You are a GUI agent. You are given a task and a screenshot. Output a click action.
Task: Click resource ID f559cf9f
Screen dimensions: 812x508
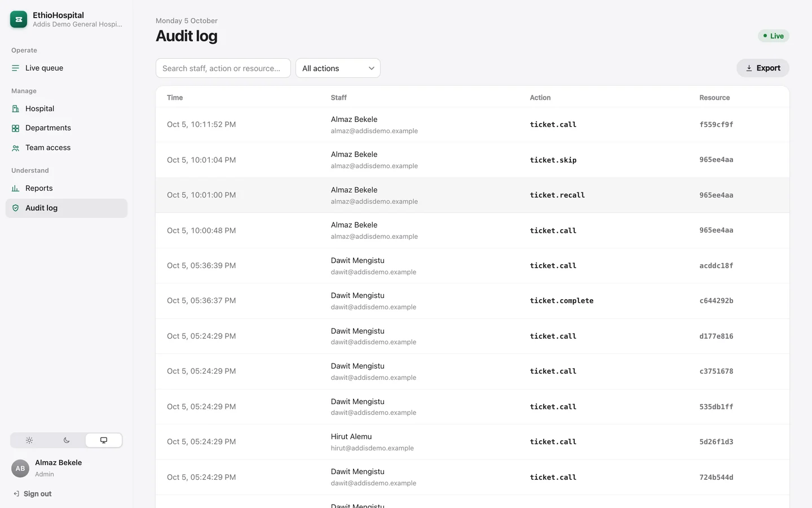coord(716,125)
